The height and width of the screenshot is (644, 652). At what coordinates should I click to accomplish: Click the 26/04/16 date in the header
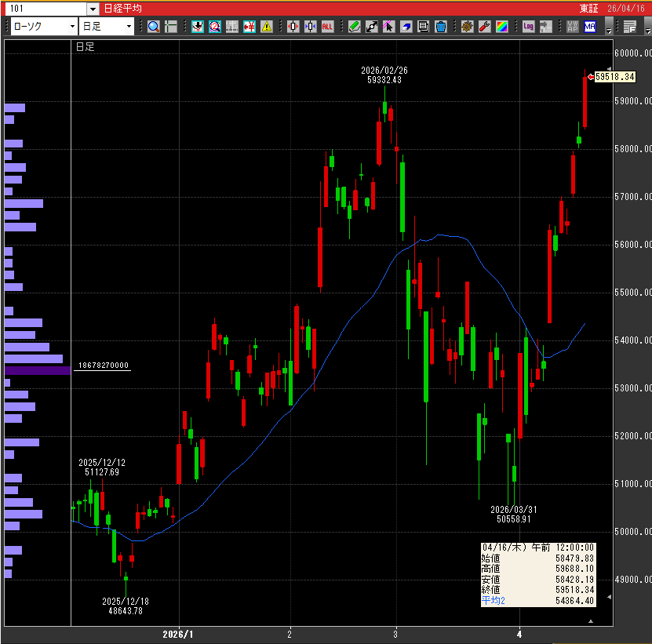(626, 9)
